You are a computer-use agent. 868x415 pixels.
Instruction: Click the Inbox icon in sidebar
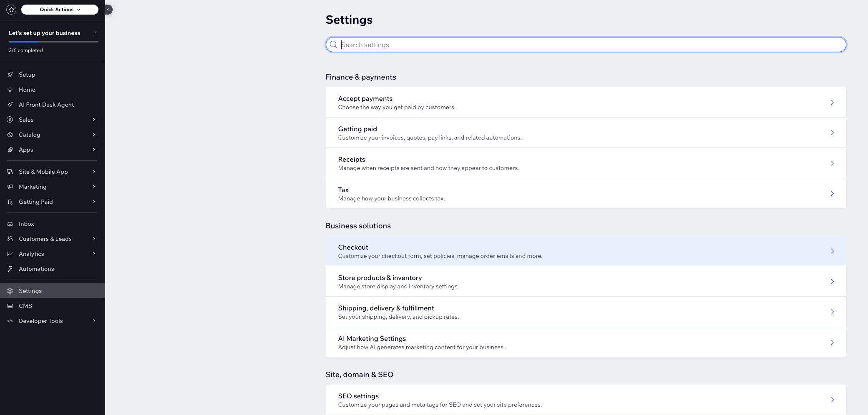[x=10, y=224]
